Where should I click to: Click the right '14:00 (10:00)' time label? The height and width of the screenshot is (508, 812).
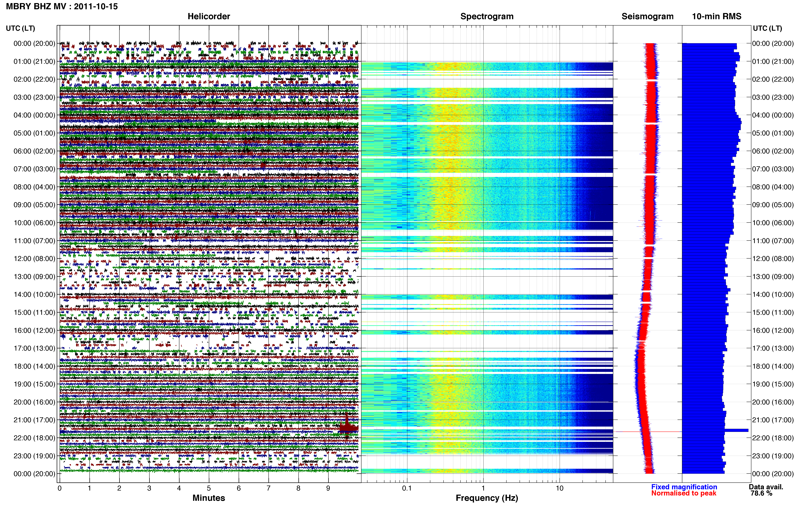click(x=773, y=294)
